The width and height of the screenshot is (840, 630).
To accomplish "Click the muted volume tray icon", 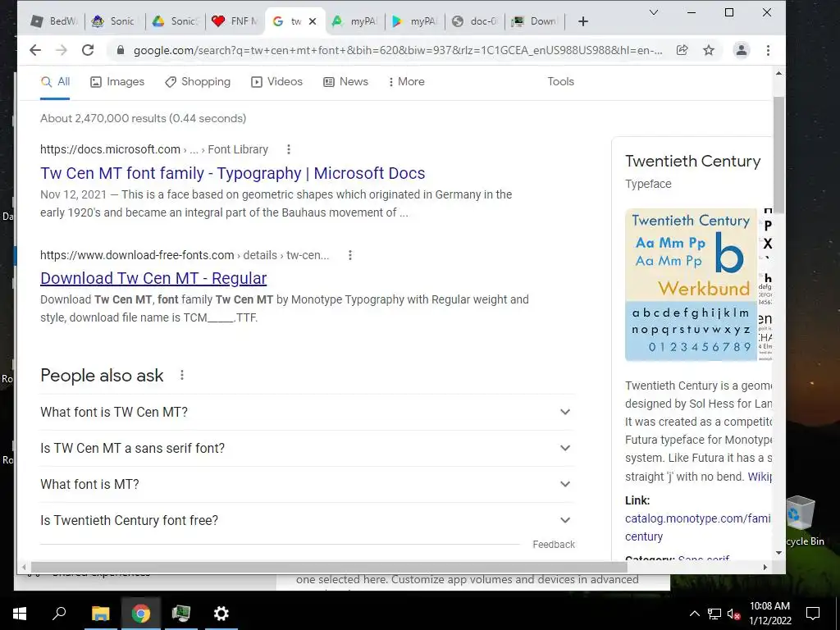I will point(734,614).
